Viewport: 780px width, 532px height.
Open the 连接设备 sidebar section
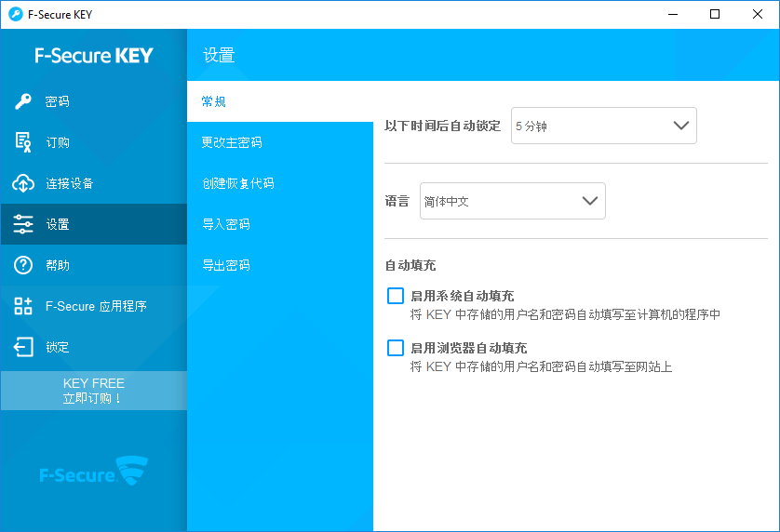tap(94, 183)
